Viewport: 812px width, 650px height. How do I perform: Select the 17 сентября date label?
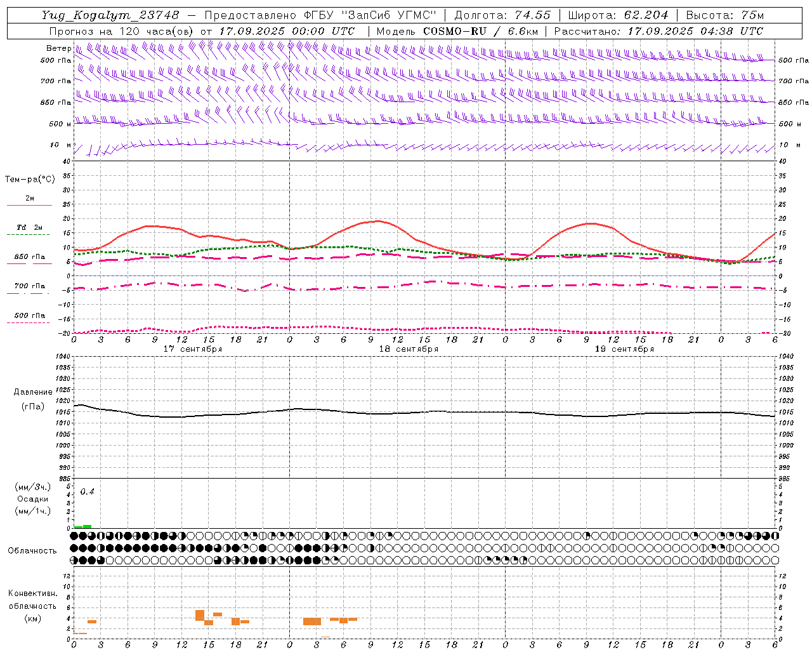[x=193, y=349]
